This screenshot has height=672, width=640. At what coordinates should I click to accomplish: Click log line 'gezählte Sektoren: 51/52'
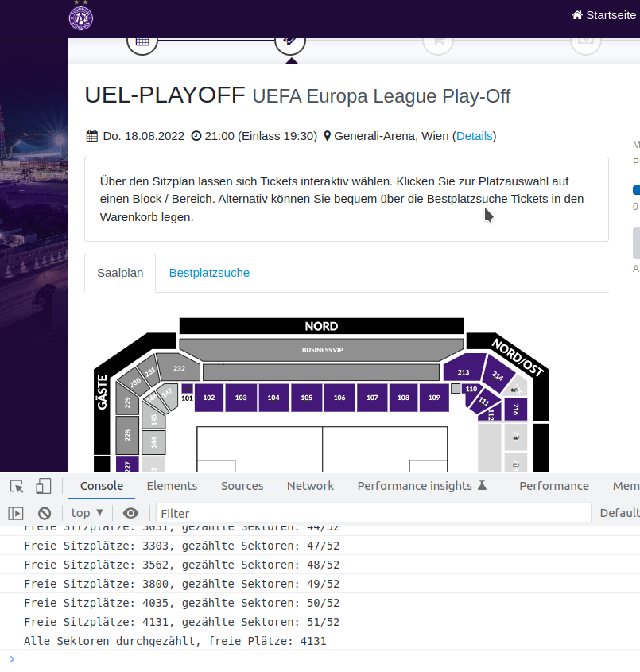320,622
